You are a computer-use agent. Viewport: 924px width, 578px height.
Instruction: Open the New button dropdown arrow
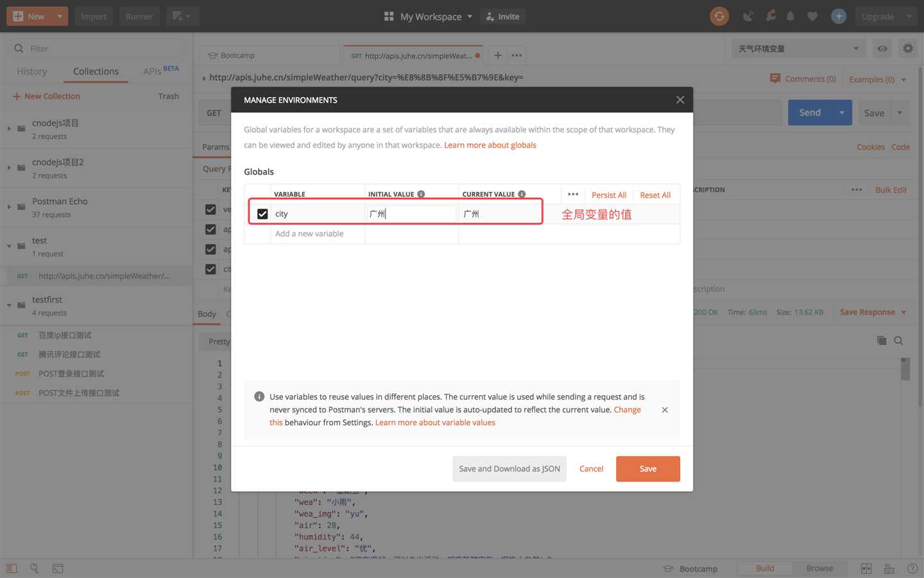(x=59, y=16)
